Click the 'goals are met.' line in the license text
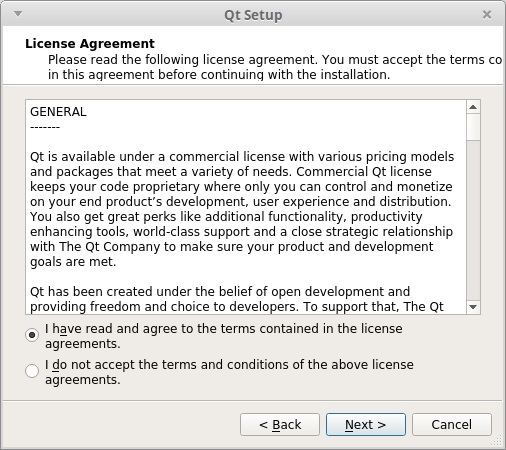Viewport: 506px width, 450px height. (x=73, y=262)
